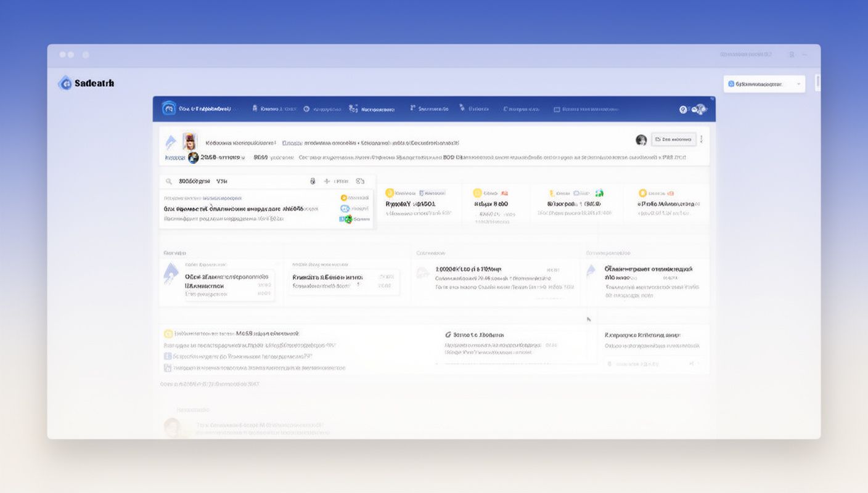The height and width of the screenshot is (493, 868).
Task: Click the magnifier icon in the search field
Action: click(168, 181)
